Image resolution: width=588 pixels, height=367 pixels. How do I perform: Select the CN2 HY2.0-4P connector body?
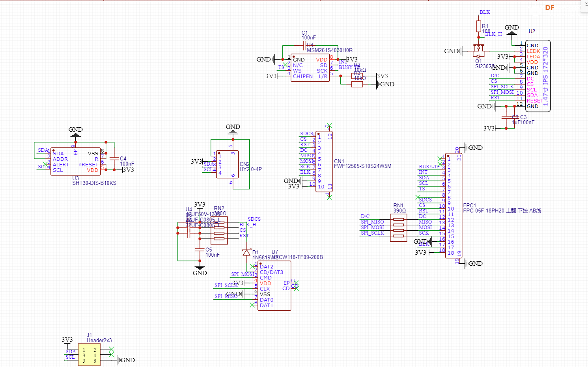[227, 164]
